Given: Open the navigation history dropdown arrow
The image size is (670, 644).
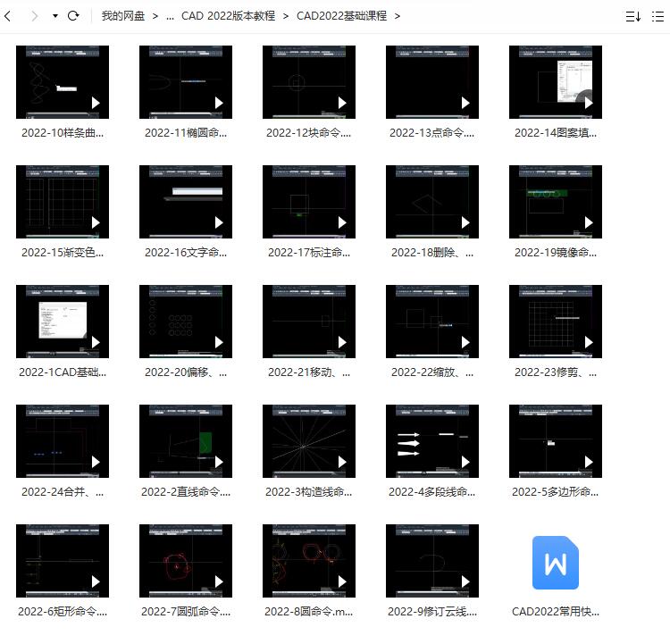Looking at the screenshot, I should (55, 16).
